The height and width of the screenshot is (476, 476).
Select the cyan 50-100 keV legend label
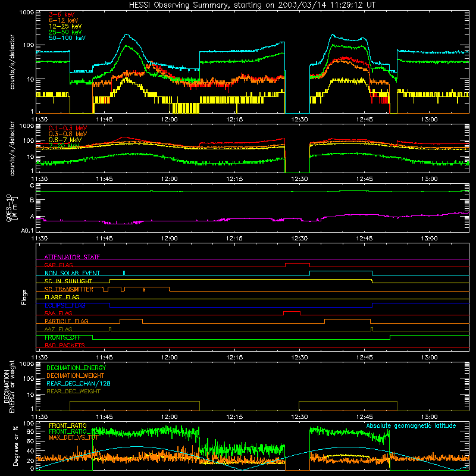(67, 38)
